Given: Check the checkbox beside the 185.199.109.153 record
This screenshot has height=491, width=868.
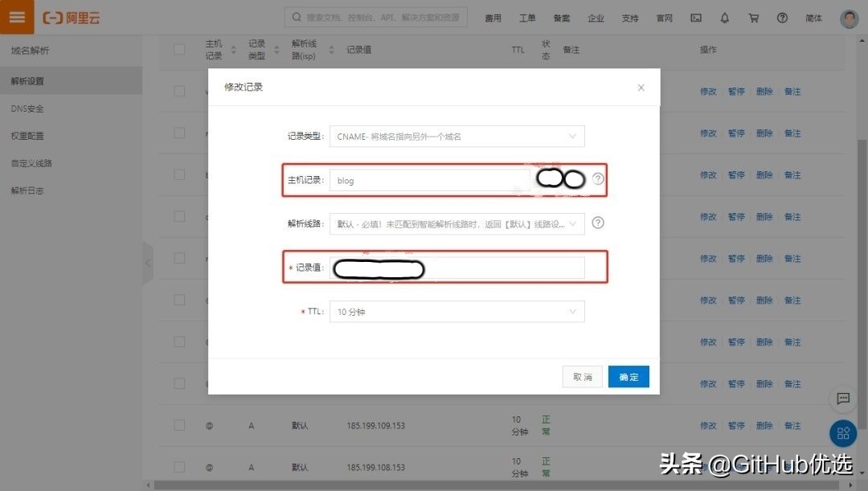Looking at the screenshot, I should (179, 425).
